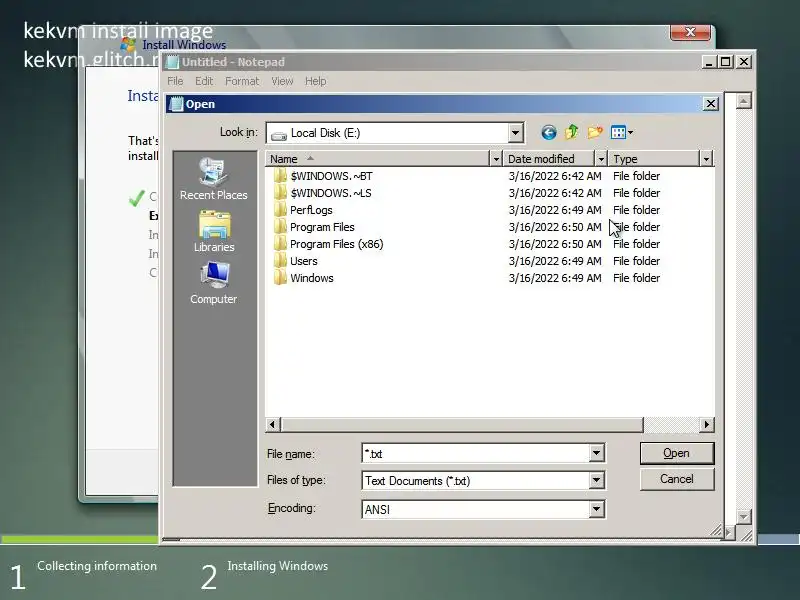Viewport: 800px width, 600px height.
Task: Click the Windows row date modified
Action: [555, 278]
